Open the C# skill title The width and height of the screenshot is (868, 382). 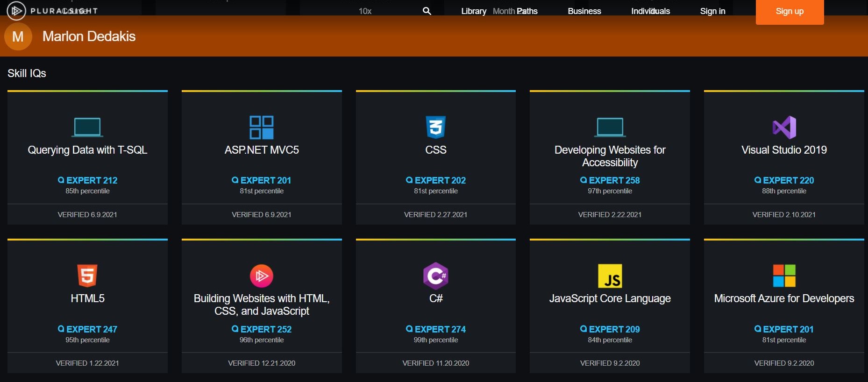click(x=436, y=298)
